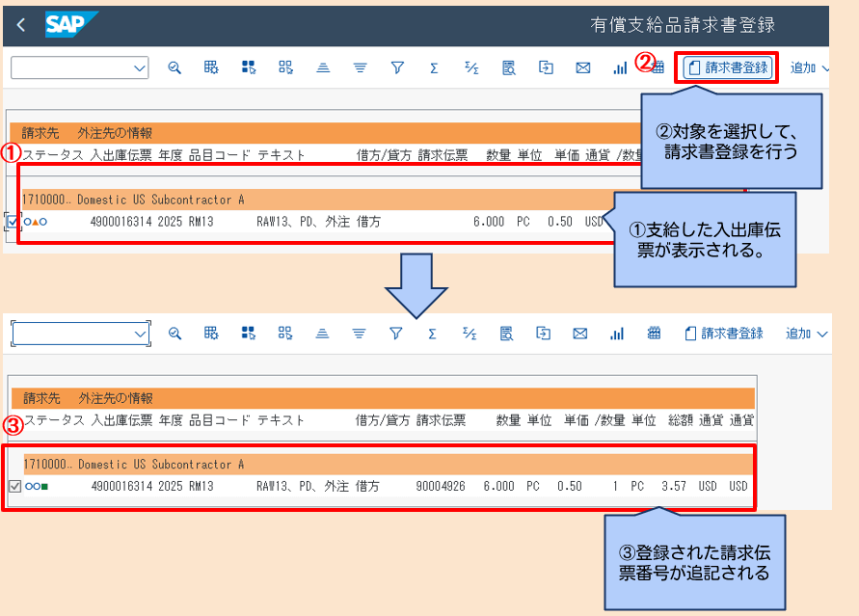Click the total amount value 3.57

pos(673,486)
